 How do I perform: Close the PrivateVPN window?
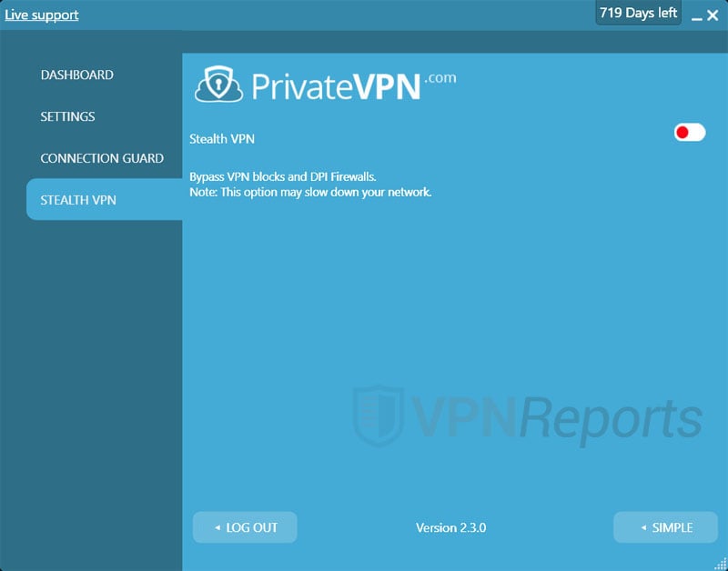click(713, 15)
